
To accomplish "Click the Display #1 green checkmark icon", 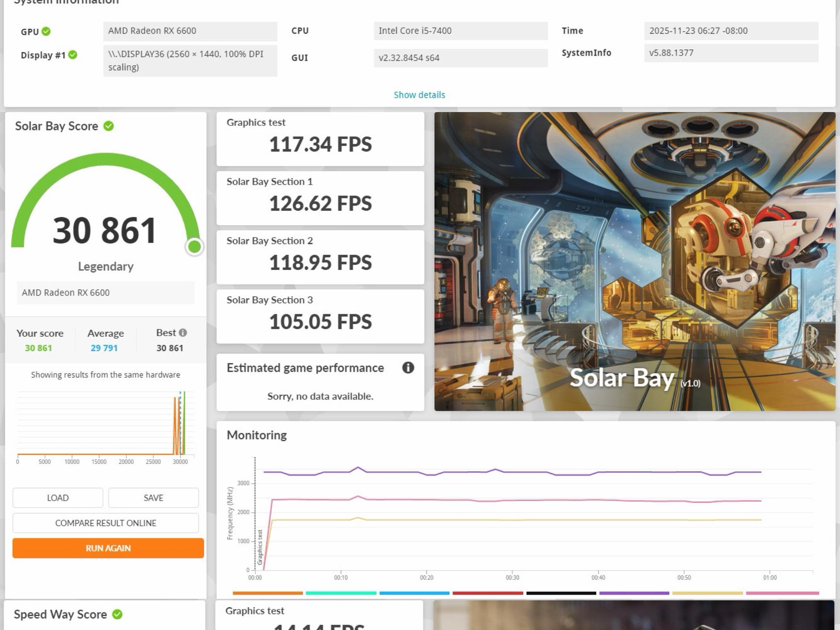I will (73, 55).
